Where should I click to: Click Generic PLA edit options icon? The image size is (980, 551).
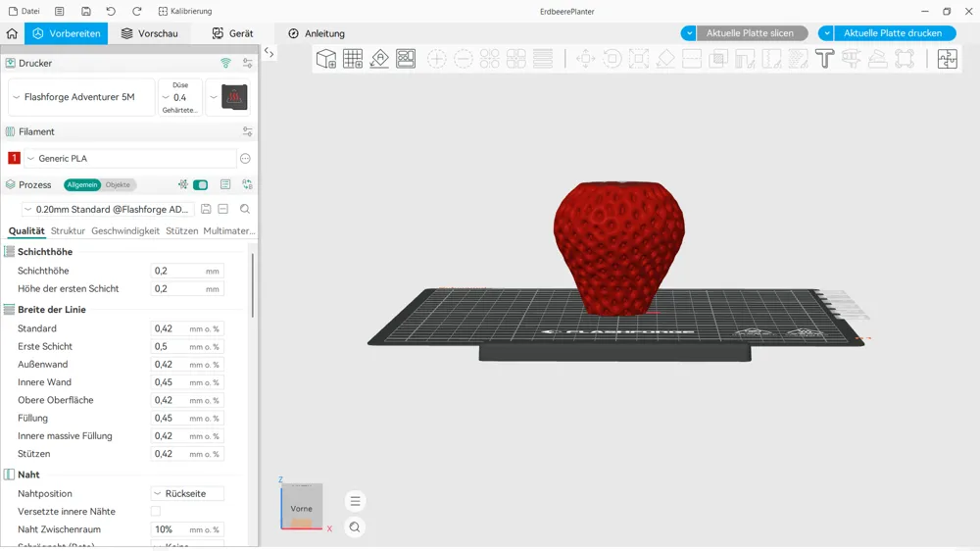[x=245, y=158]
